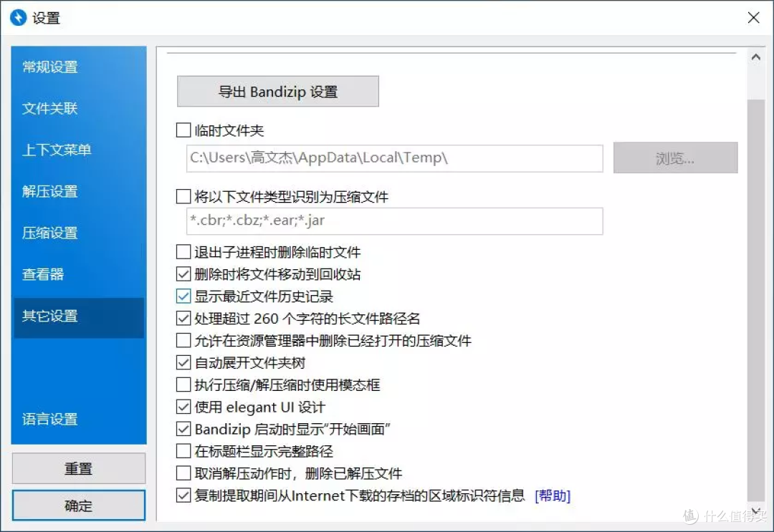Viewport: 774px width, 532px height.
Task: Click the 浏览... button
Action: (675, 158)
